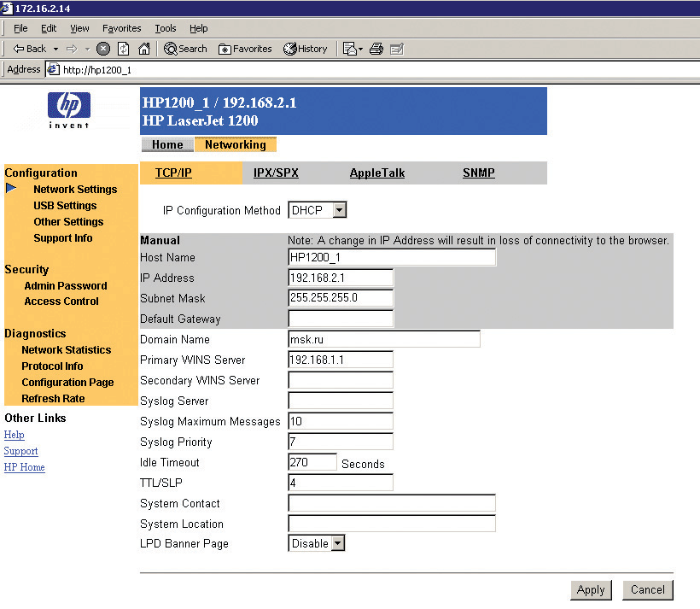Image resolution: width=700 pixels, height=609 pixels.
Task: Expand the IP Configuration Method dropdown
Action: [339, 210]
